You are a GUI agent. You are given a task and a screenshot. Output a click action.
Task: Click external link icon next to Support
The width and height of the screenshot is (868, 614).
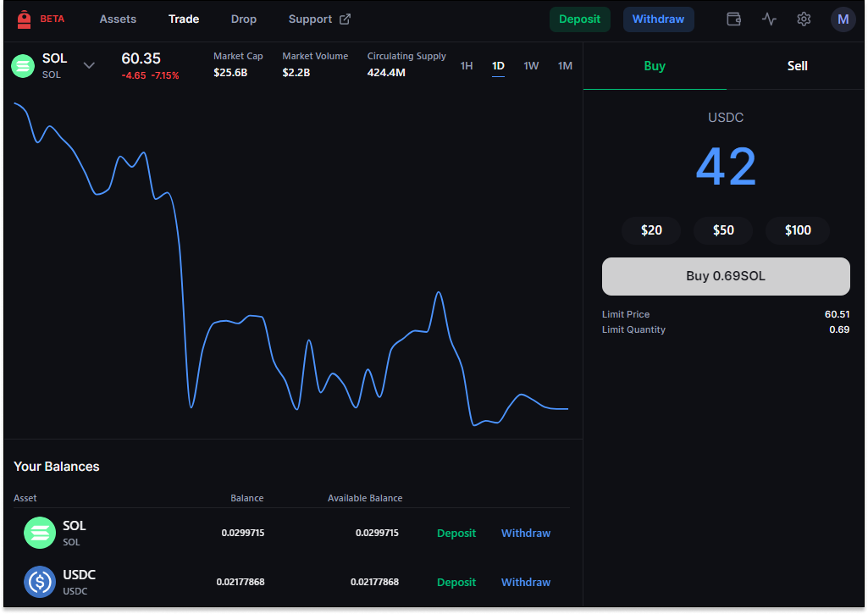click(x=345, y=19)
